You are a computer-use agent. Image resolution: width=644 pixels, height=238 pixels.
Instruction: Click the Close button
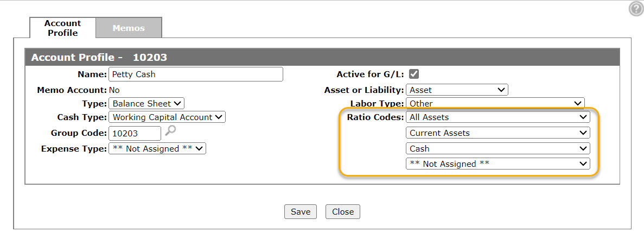tap(343, 212)
